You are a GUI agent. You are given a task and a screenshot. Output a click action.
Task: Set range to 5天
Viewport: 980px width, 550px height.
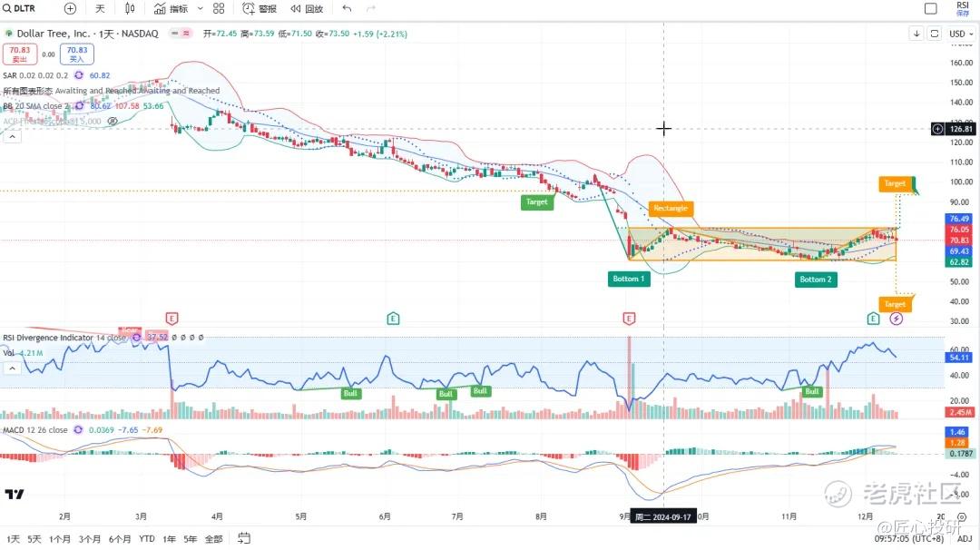[x=34, y=539]
